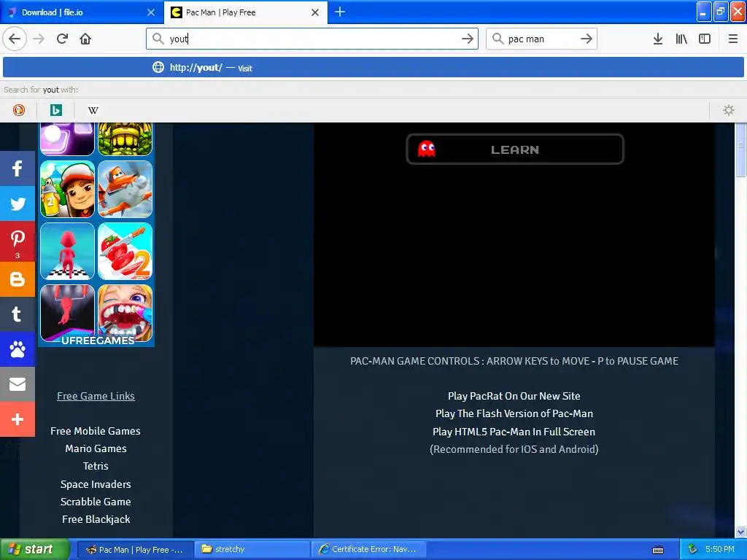Open the tomato slicing game thumbnail
Viewport: 747px width, 560px height.
[125, 251]
